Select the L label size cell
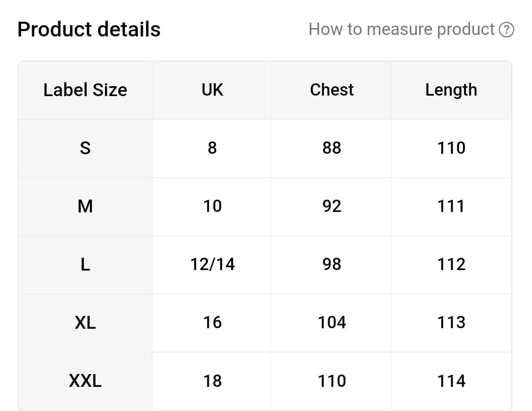532x411 pixels. point(85,265)
